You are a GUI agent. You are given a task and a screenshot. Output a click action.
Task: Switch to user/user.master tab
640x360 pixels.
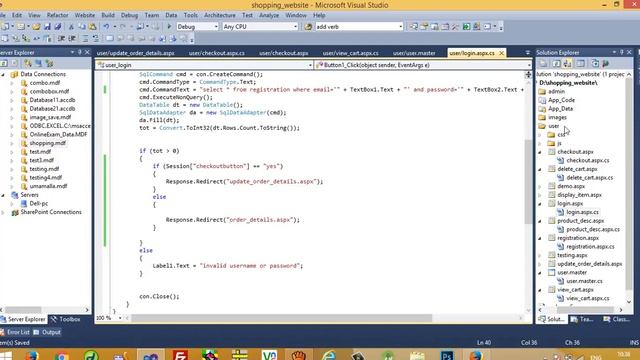tap(414, 53)
